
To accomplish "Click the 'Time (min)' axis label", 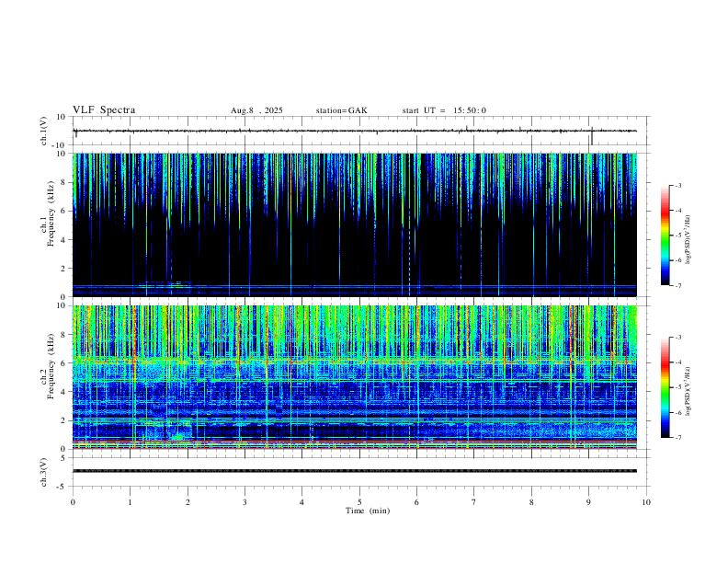I will [368, 511].
